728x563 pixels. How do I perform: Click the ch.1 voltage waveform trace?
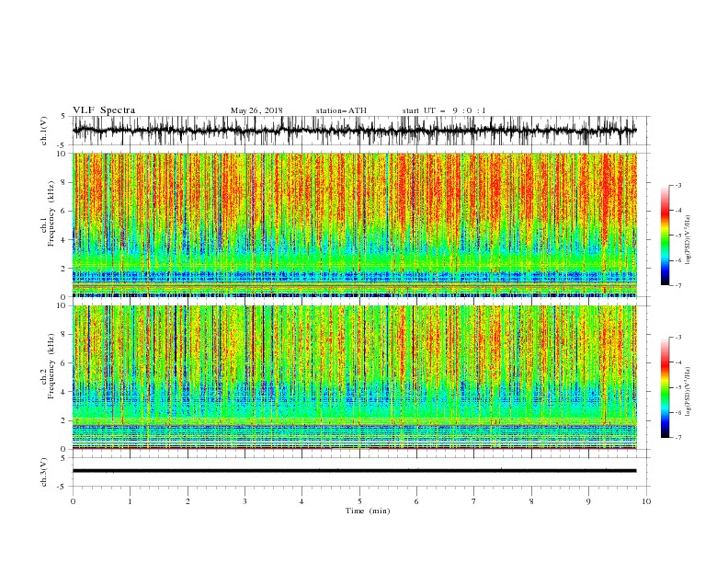click(354, 131)
